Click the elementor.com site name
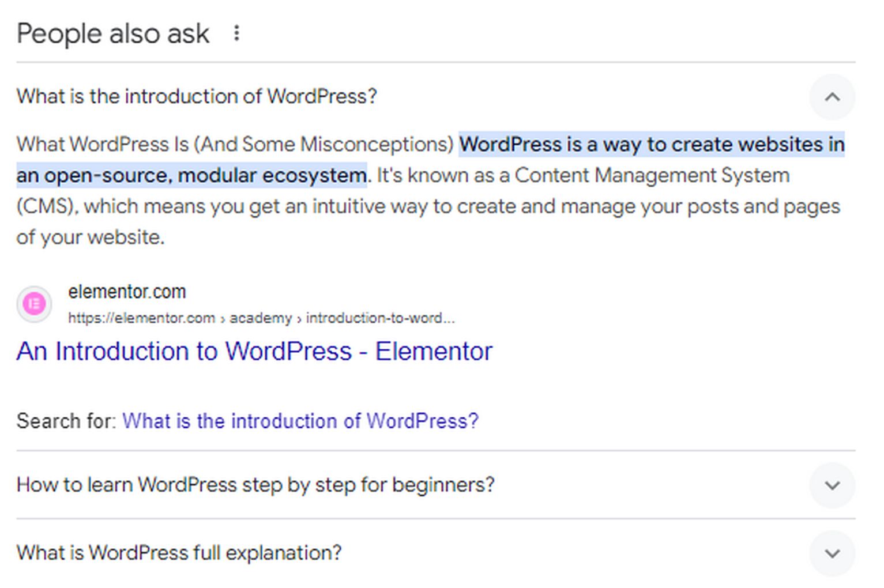Viewport: 884px width, 588px height. (127, 292)
